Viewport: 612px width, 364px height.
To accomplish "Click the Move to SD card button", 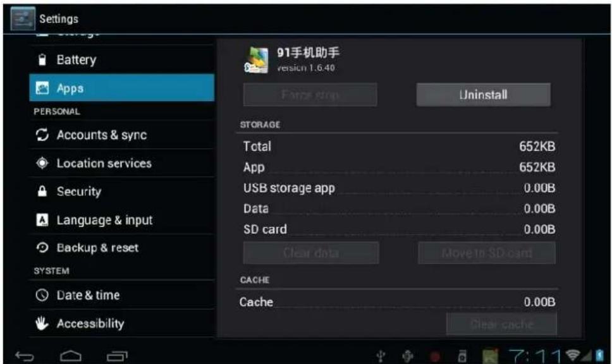I will coord(486,253).
